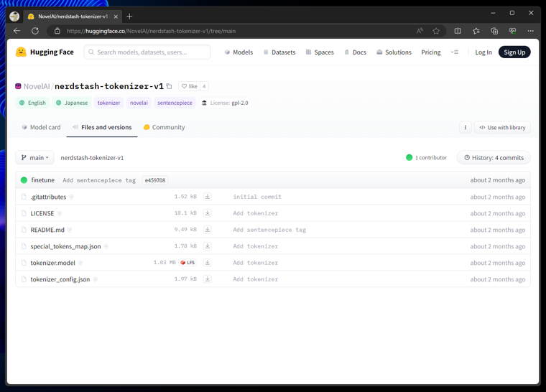Copy the model name to clipboard

click(x=170, y=86)
